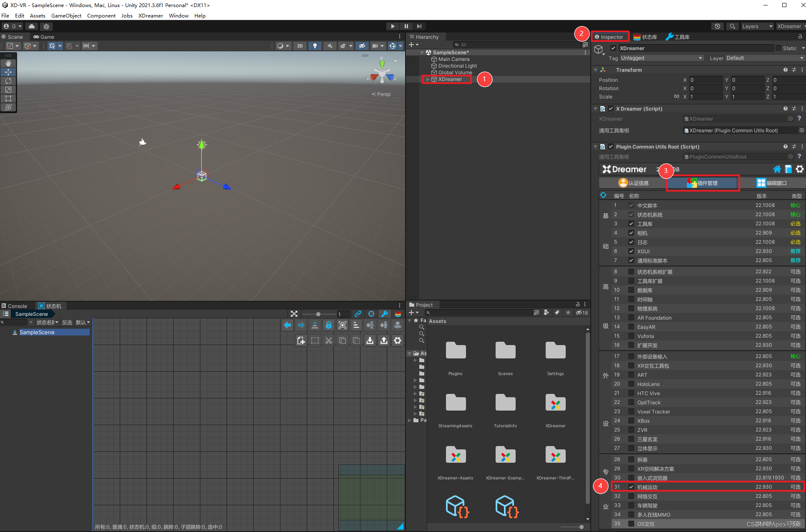Open the Window menu

click(x=179, y=15)
